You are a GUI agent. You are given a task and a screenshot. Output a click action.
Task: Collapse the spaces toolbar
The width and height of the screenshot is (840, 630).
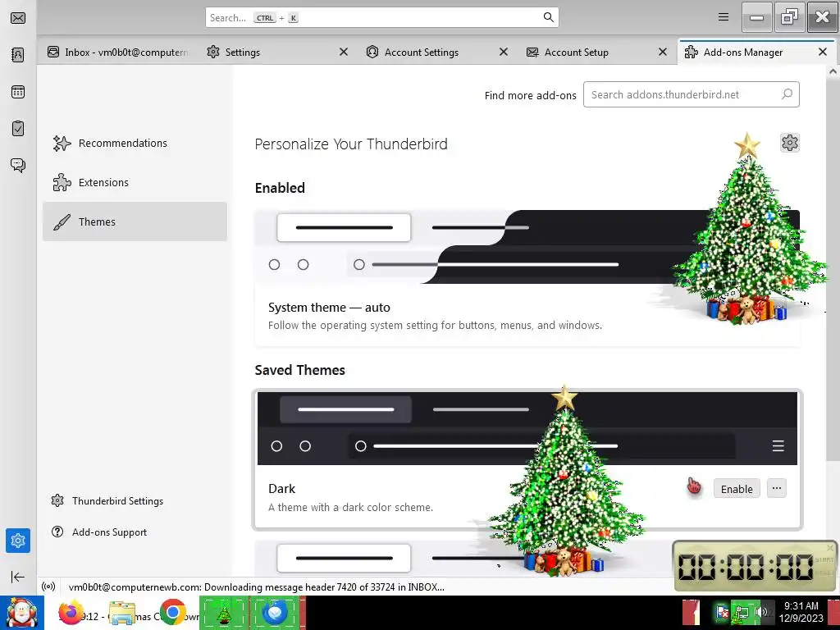(x=18, y=577)
